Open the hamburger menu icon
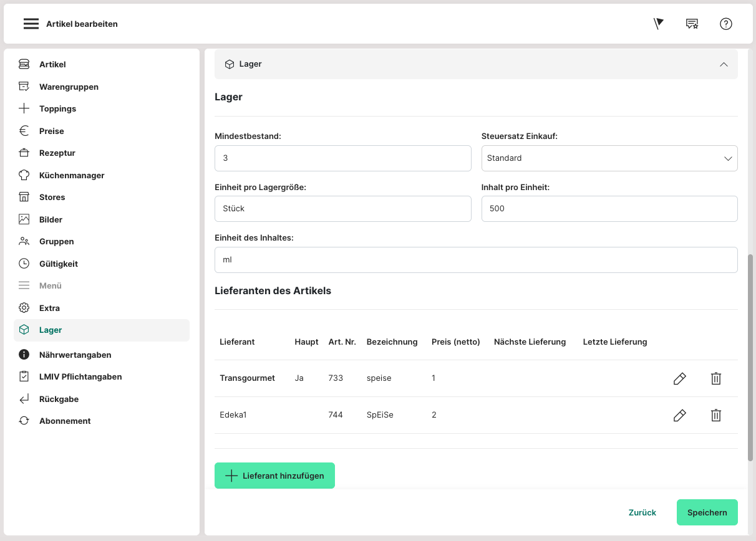 pos(31,24)
